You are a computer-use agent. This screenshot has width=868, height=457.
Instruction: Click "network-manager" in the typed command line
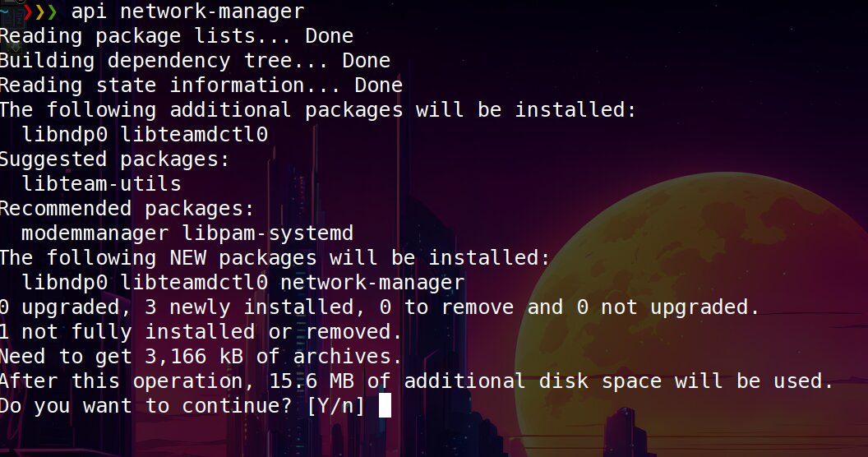(x=212, y=12)
